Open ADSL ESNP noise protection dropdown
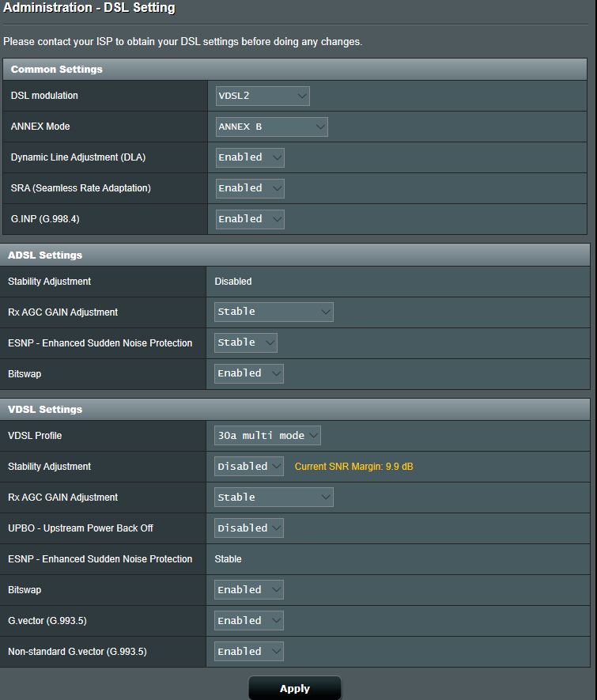597x700 pixels. [246, 342]
